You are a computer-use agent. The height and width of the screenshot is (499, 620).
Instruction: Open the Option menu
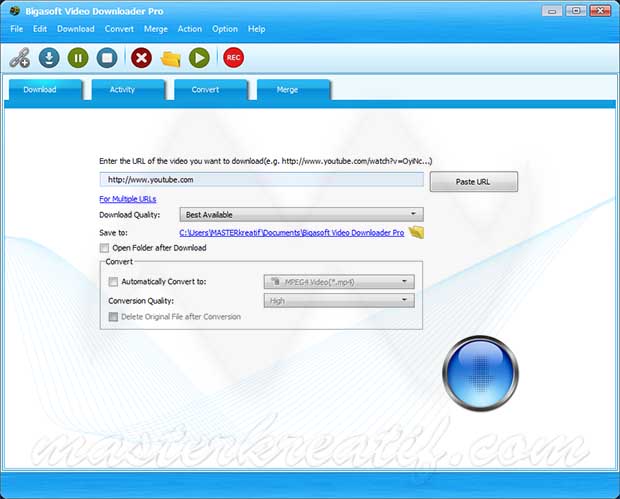225,29
